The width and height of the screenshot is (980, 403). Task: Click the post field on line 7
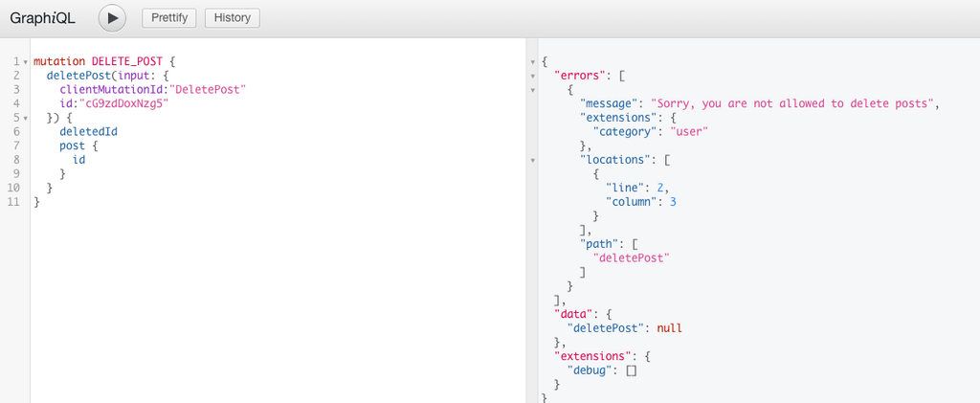73,146
